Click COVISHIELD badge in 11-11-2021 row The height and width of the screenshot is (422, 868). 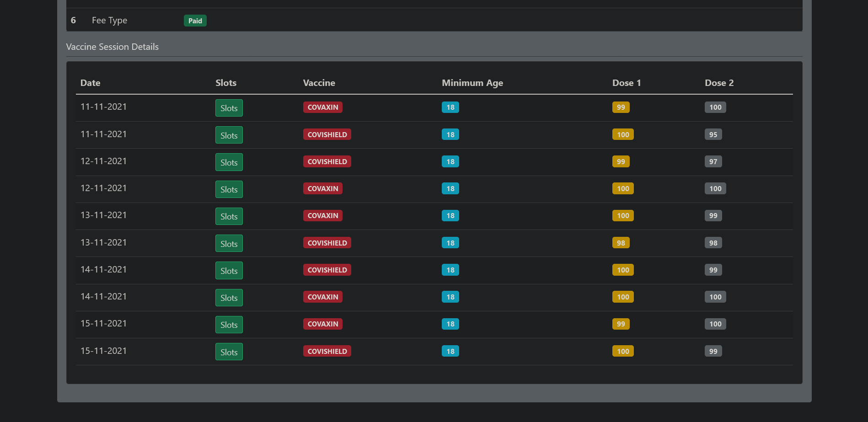click(x=327, y=134)
